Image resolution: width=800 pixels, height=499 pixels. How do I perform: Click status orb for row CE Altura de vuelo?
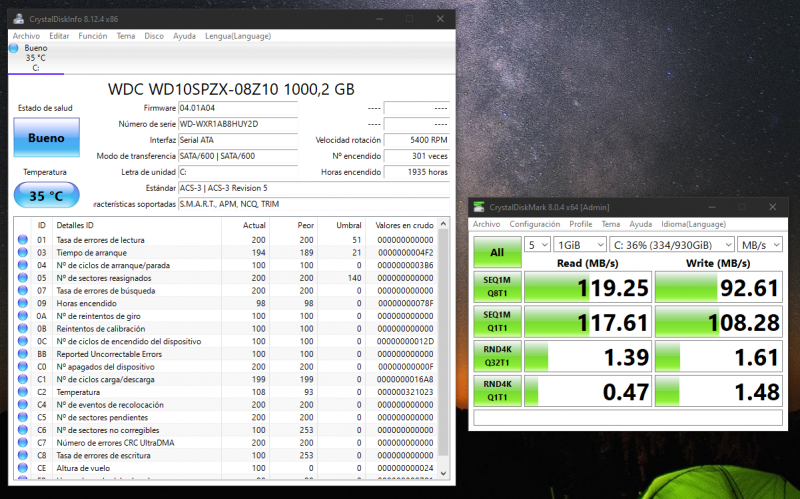(x=22, y=468)
